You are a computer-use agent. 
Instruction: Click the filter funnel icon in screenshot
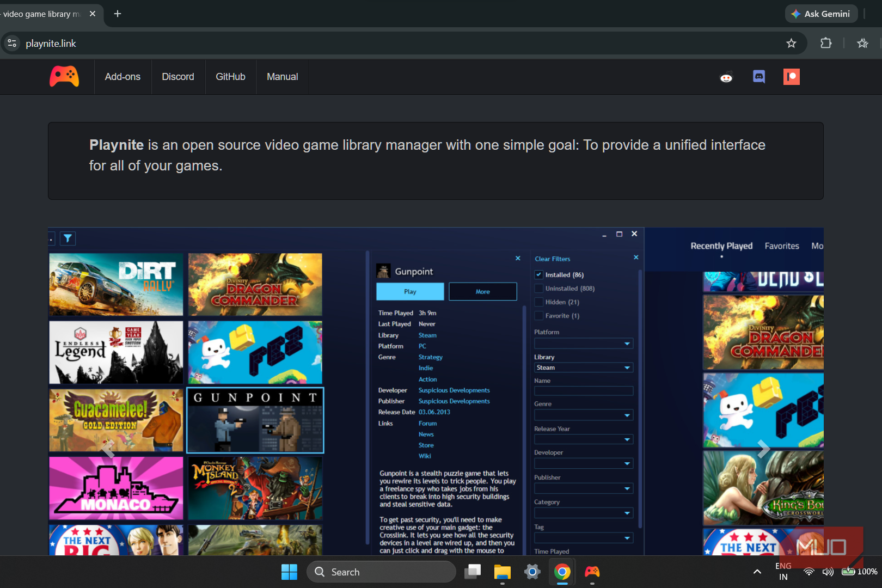(x=68, y=238)
